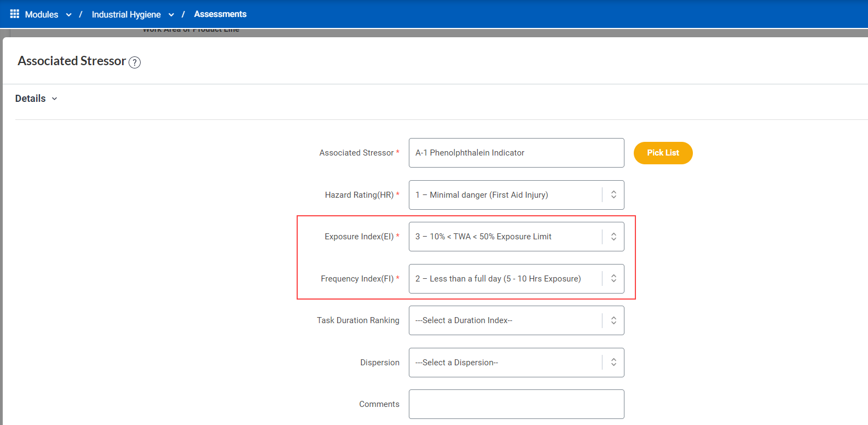Click the Associated Stressor page title
Image resolution: width=868 pixels, height=425 pixels.
click(72, 61)
